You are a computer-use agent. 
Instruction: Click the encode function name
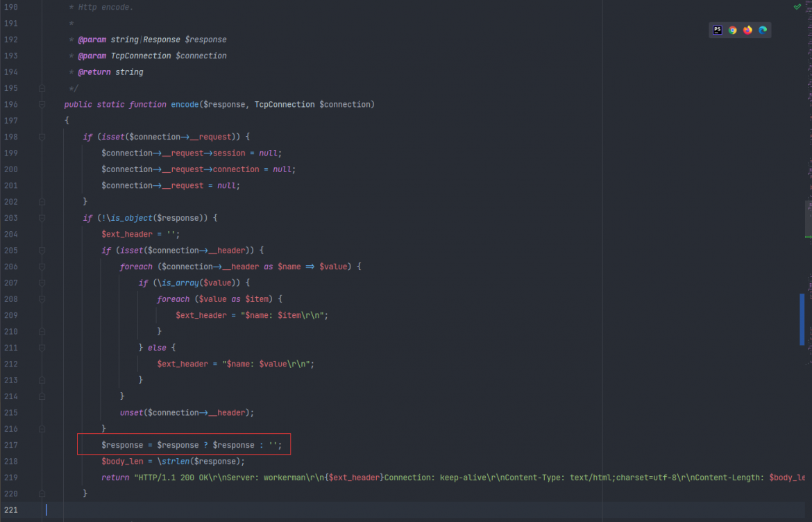click(185, 105)
